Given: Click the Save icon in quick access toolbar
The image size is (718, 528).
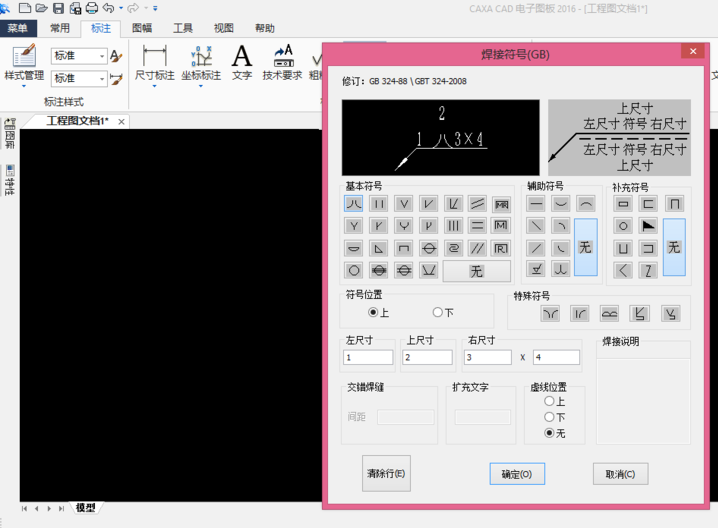Looking at the screenshot, I should [x=59, y=8].
